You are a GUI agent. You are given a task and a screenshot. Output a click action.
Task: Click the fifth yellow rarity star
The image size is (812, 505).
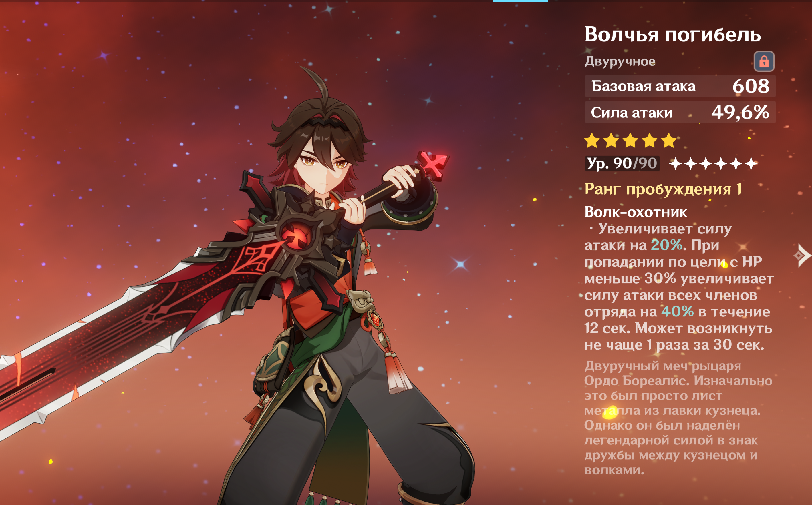point(669,140)
